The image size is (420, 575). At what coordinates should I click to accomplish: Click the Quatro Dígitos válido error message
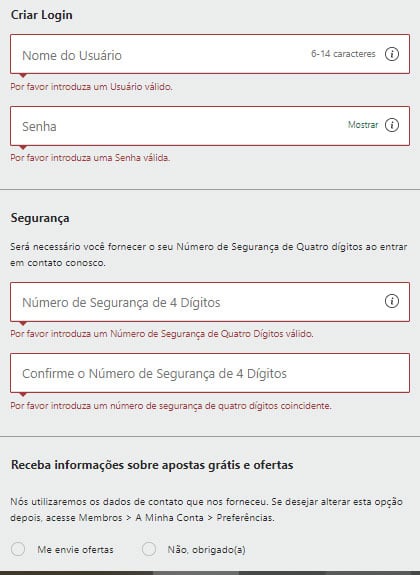[x=162, y=334]
